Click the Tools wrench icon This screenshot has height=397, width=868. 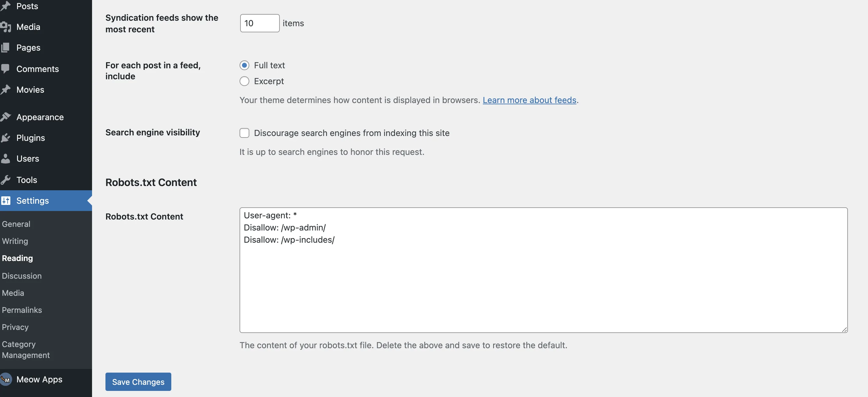click(5, 180)
